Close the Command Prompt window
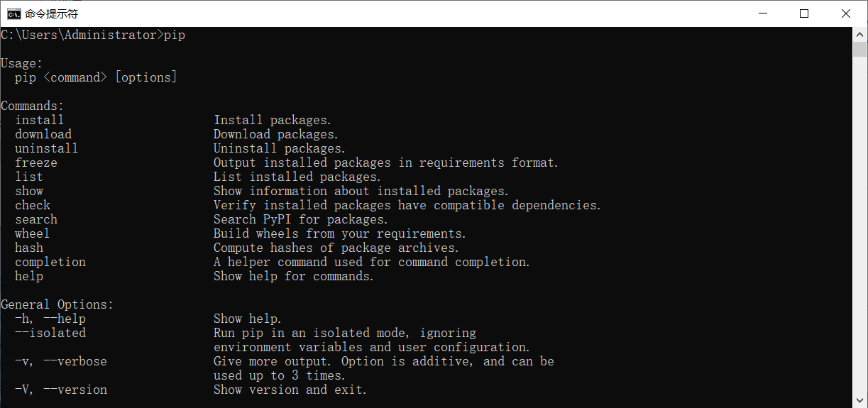The image size is (868, 408). 845,13
